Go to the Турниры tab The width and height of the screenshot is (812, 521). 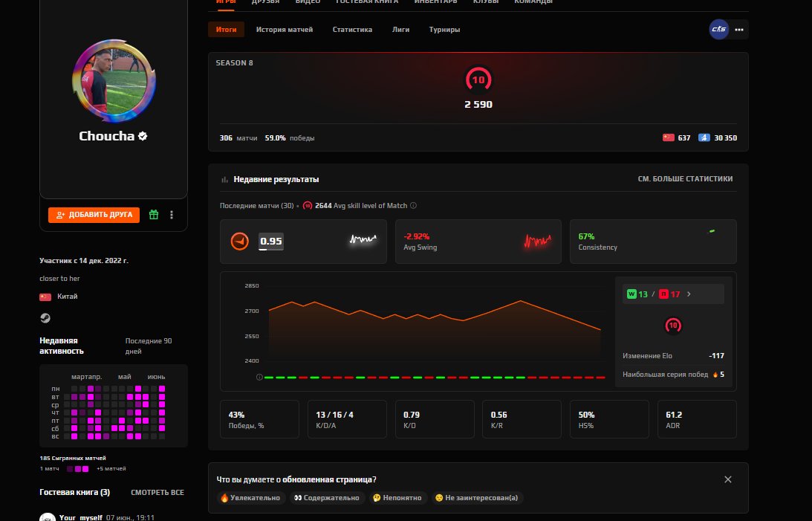pos(444,30)
